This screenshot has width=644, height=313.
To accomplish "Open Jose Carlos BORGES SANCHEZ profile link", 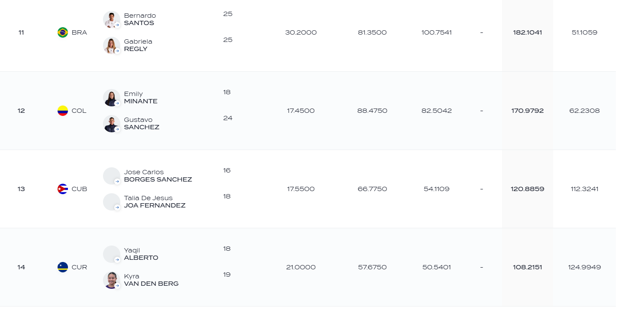I will [x=158, y=176].
